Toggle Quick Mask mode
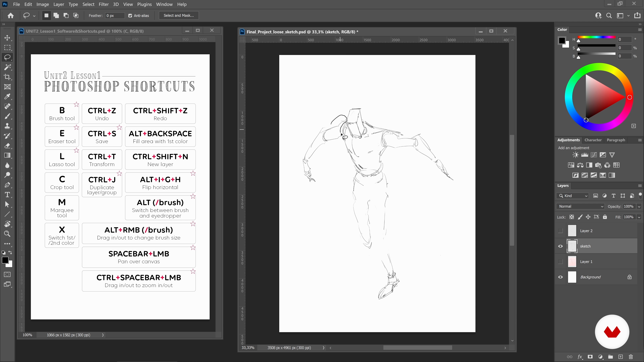The height and width of the screenshot is (362, 644). (7, 274)
